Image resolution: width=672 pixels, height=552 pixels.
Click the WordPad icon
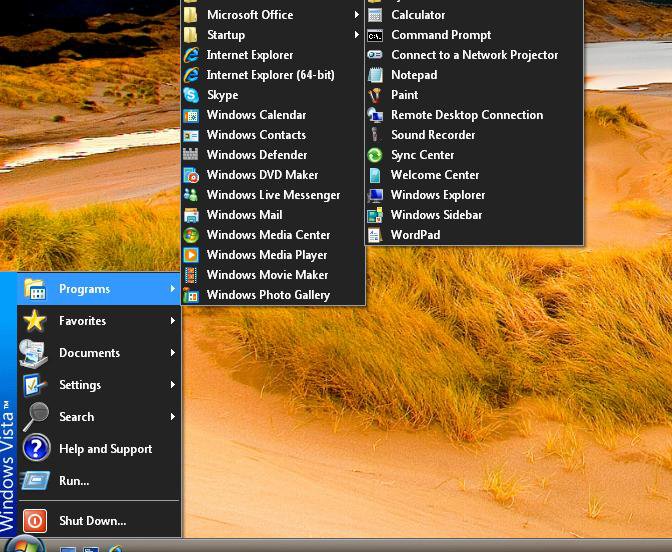click(375, 235)
